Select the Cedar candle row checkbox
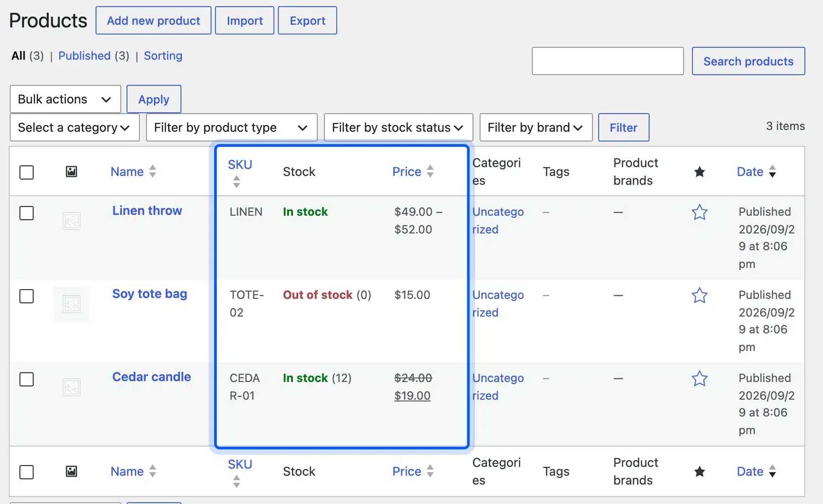 click(27, 379)
